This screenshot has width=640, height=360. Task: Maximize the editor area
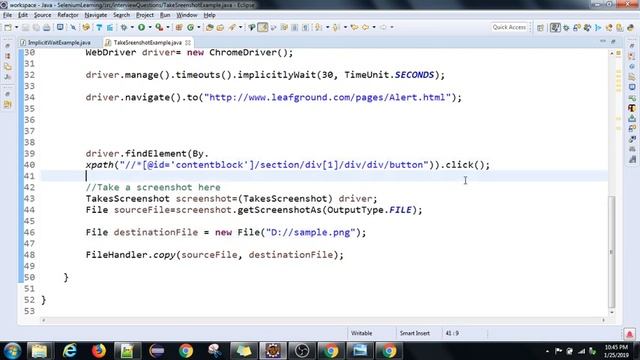(613, 42)
